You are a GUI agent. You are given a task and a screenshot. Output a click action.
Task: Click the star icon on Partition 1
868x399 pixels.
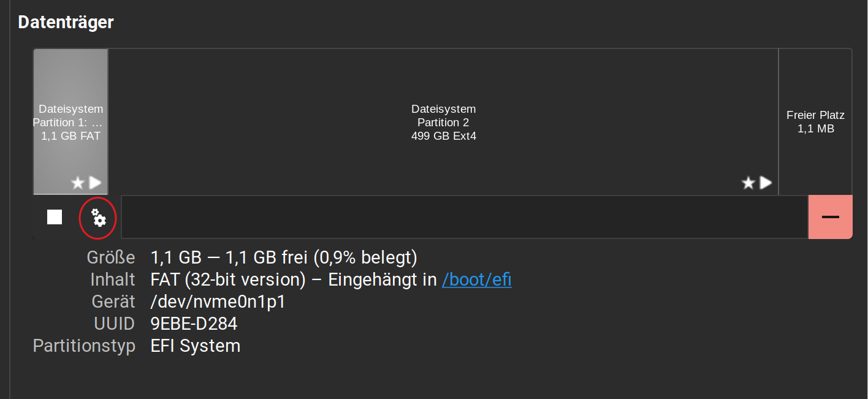[x=78, y=183]
